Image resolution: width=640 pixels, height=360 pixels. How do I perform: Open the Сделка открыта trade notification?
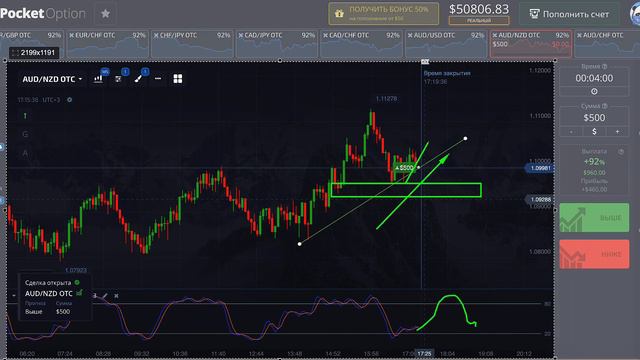click(55, 297)
